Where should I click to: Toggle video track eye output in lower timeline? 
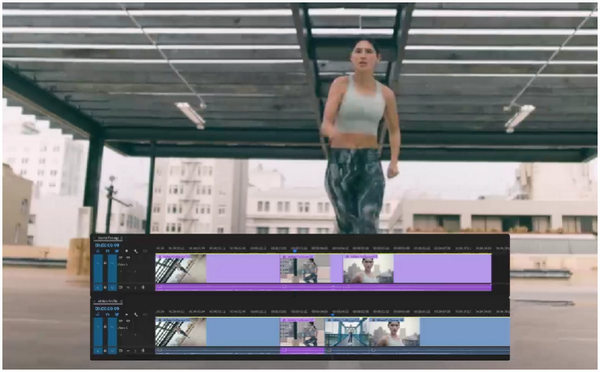pos(128,321)
